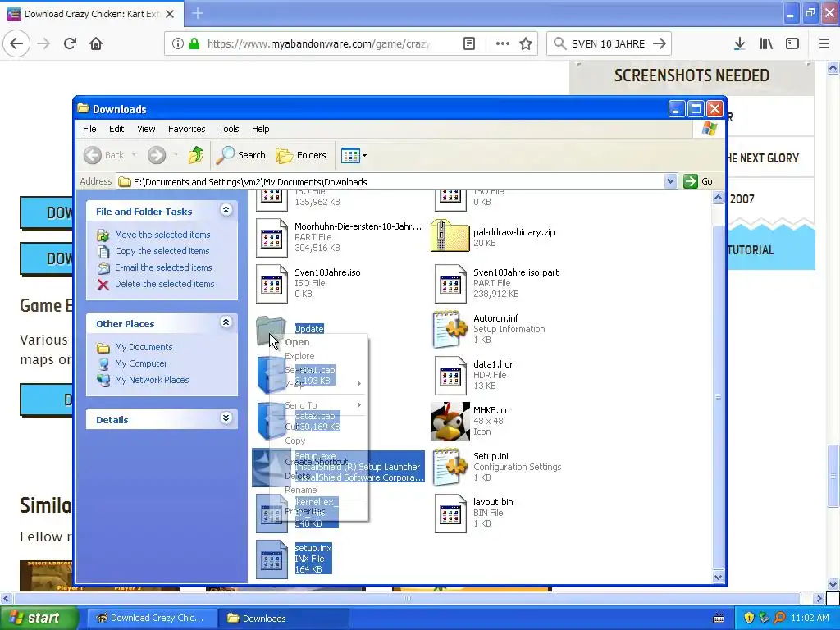The width and height of the screenshot is (840, 630).
Task: Open the Tools menu
Action: pos(229,129)
